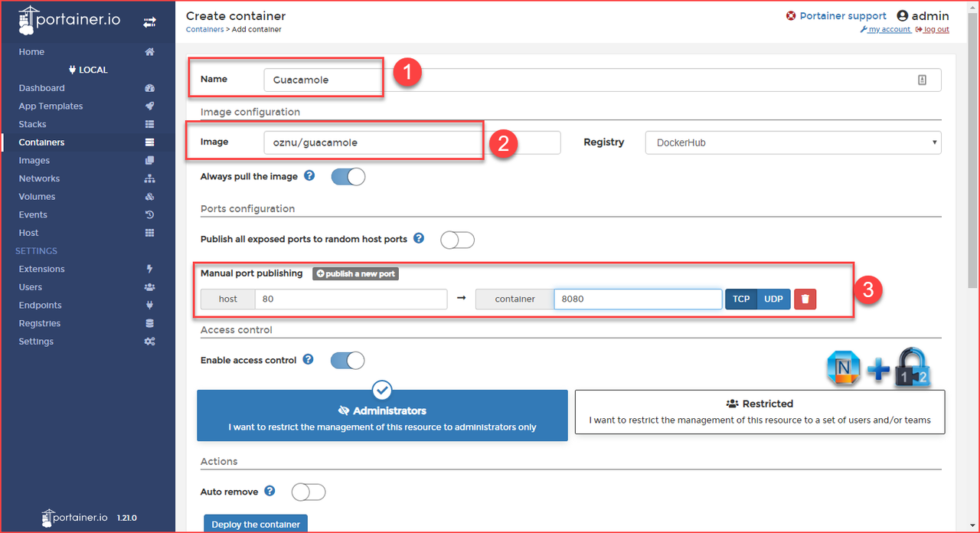The width and height of the screenshot is (980, 533).
Task: Click the Settings cogs icon
Action: [150, 342]
